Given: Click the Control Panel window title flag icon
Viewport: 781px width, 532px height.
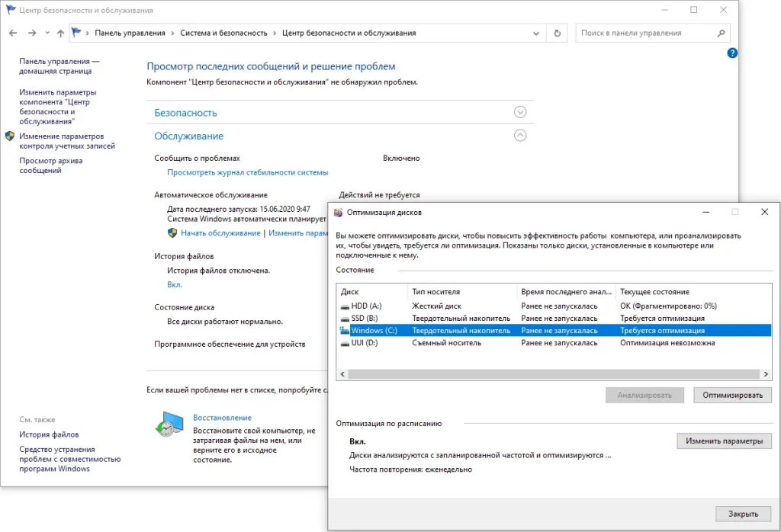Looking at the screenshot, I should [x=11, y=10].
